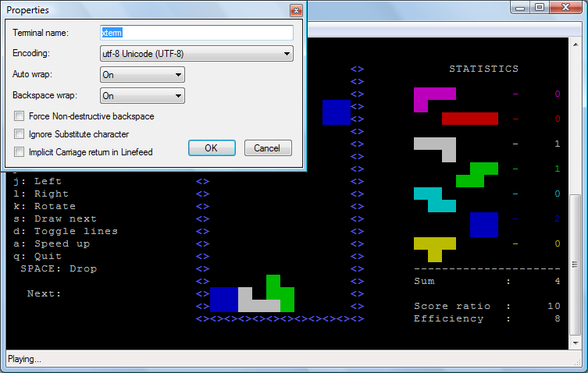Close the Properties dialog with X
588x373 pixels.
[x=296, y=10]
